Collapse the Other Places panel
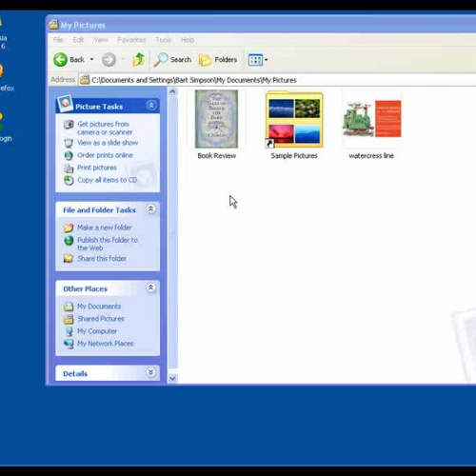The image size is (476, 476). (151, 288)
